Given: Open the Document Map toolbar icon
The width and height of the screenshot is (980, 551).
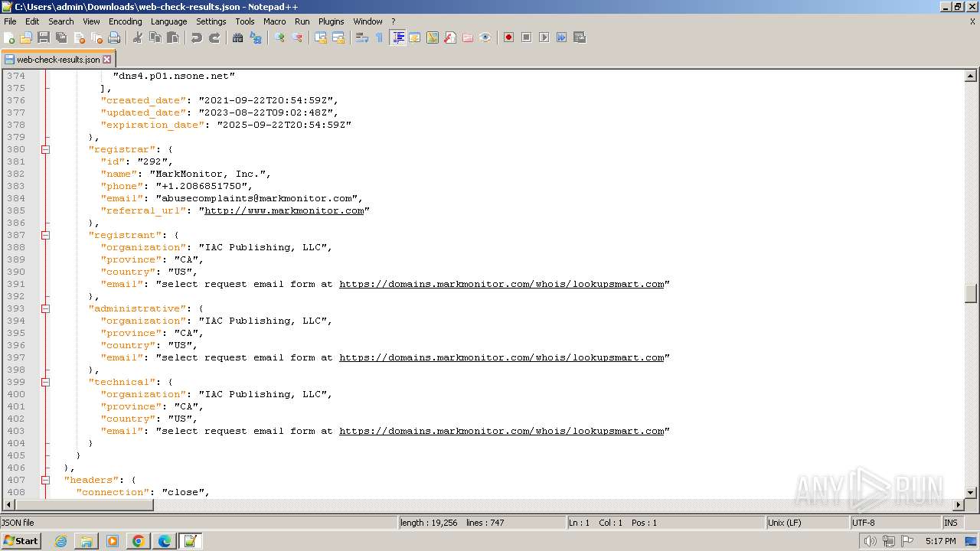Looking at the screenshot, I should click(x=433, y=37).
